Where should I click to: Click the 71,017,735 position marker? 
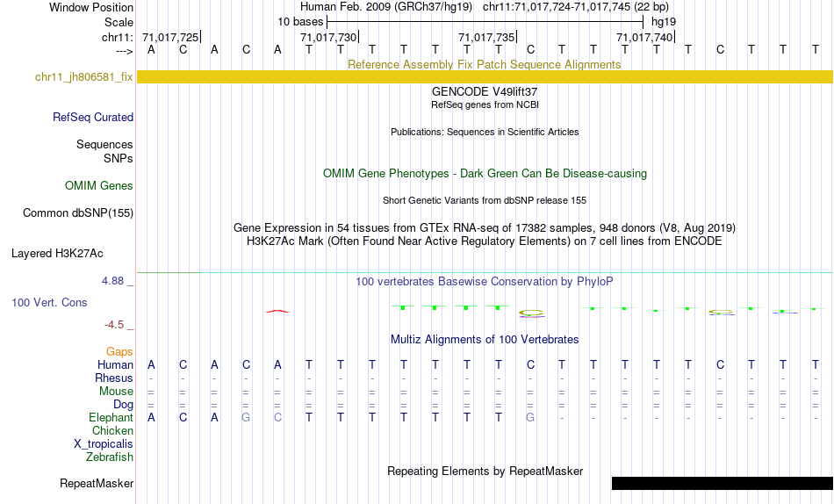(x=487, y=37)
